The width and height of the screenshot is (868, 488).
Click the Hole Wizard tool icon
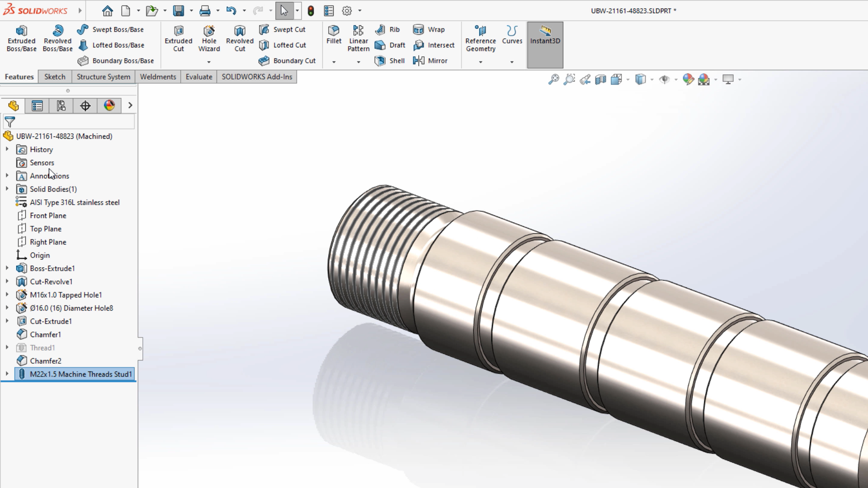[x=209, y=31]
